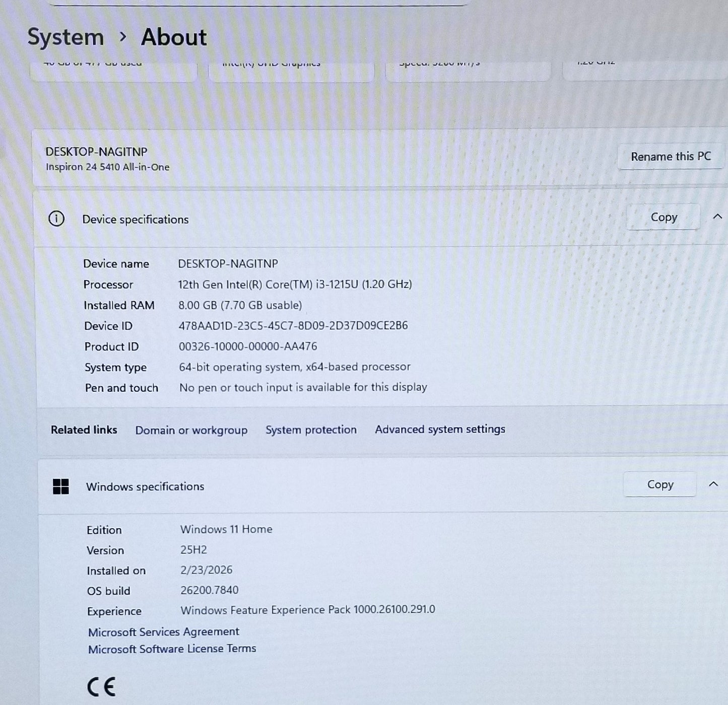Collapse the Device specifications section
This screenshot has width=728, height=705.
pos(717,217)
